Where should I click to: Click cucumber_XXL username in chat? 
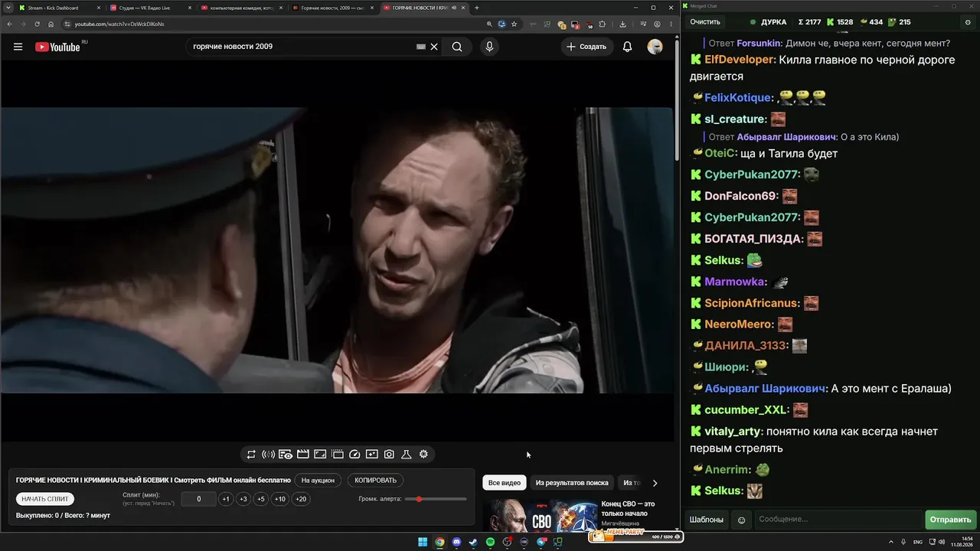point(746,410)
